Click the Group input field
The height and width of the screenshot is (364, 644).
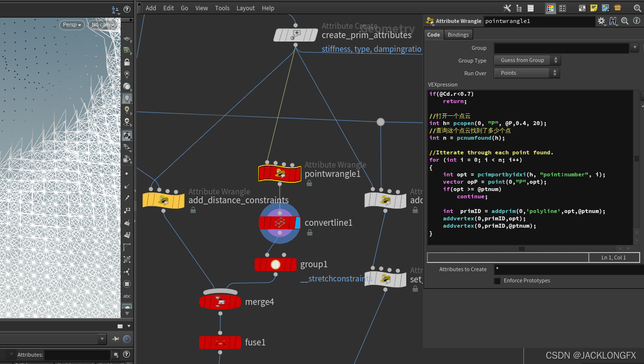(x=561, y=48)
